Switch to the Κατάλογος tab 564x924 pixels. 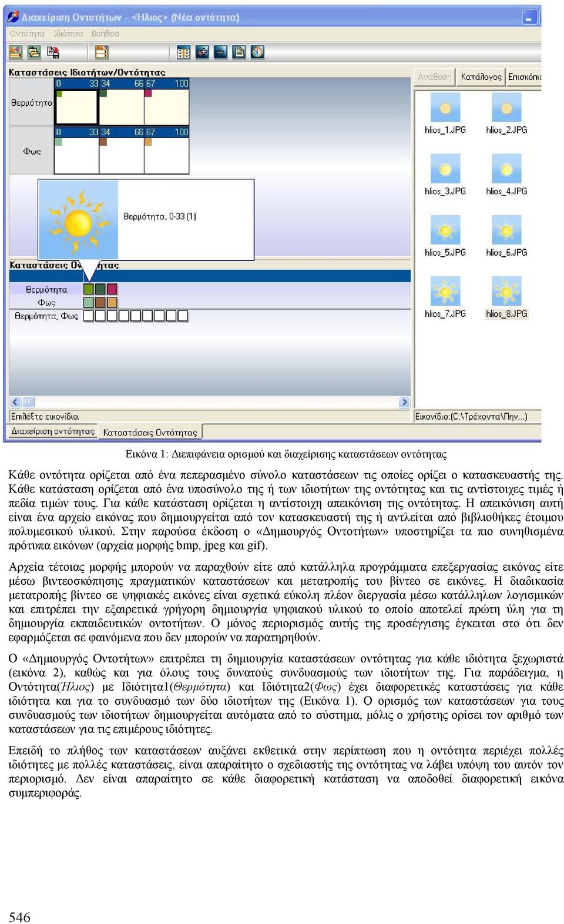coord(481,77)
